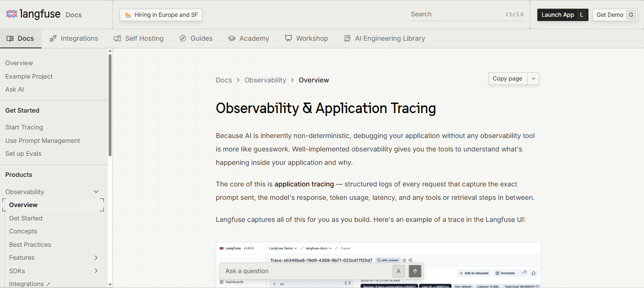Open top Overview link in sidebar

19,63
